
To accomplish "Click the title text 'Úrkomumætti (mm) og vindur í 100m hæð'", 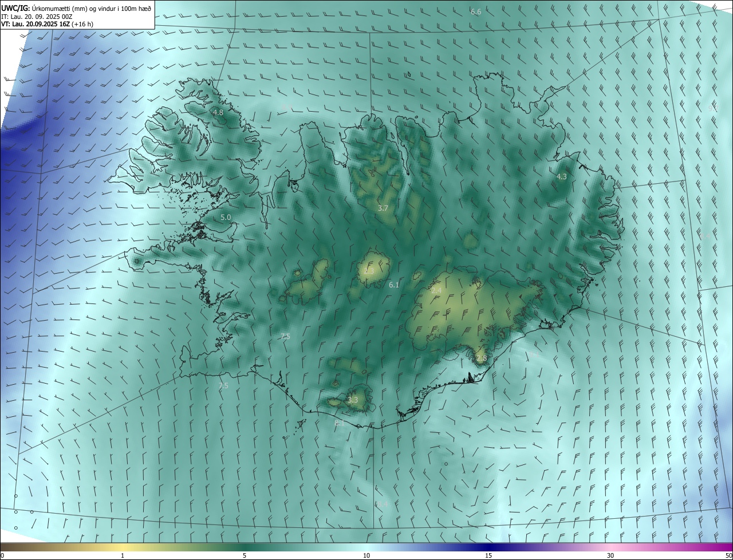I will 91,8.
